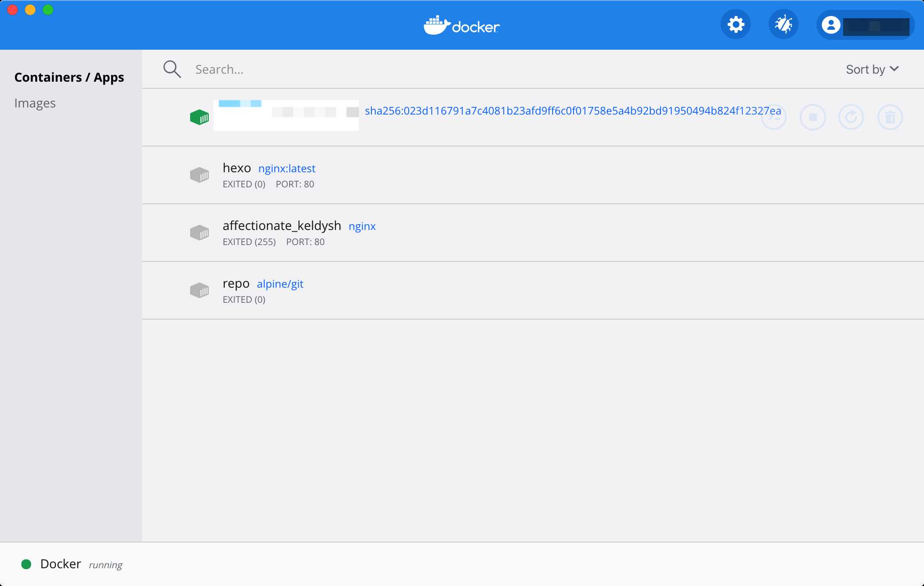Image resolution: width=924 pixels, height=586 pixels.
Task: Click the green Docker status dot
Action: point(26,564)
